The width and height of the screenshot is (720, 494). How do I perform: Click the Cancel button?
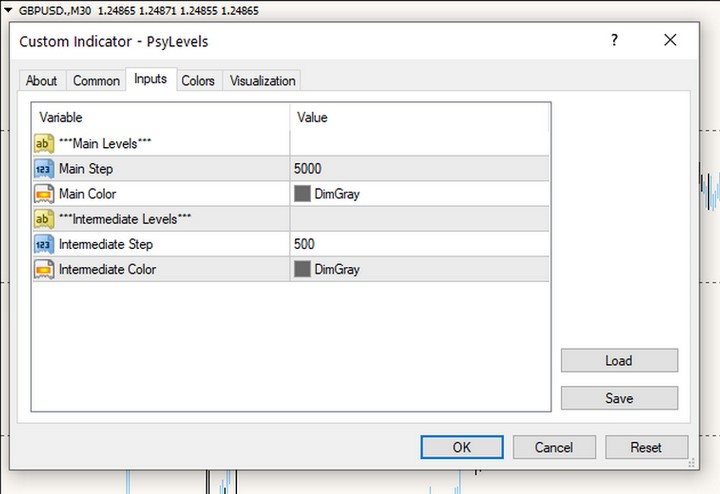pos(554,447)
